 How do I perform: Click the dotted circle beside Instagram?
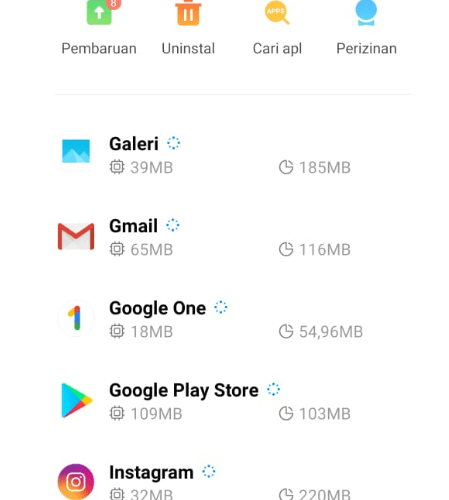209,471
